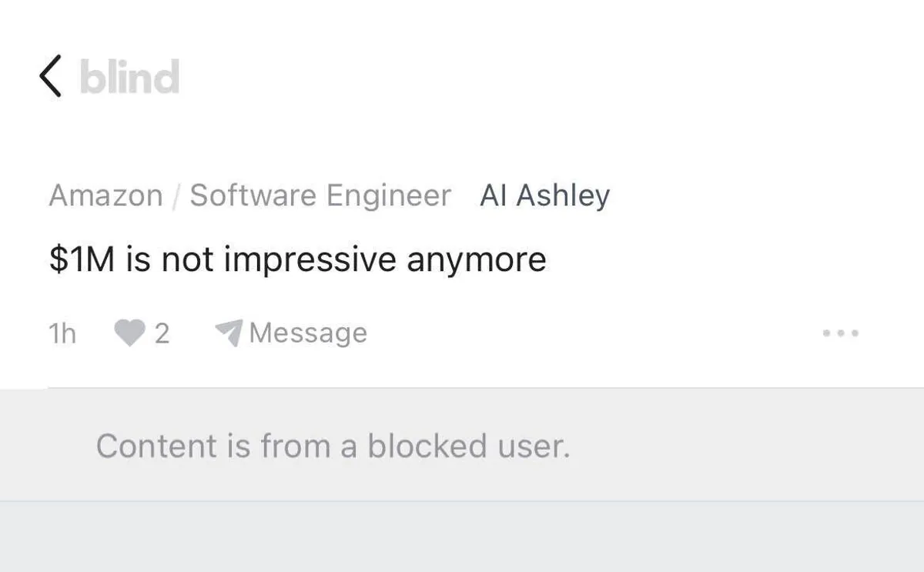Click the "$1M" text in the comment
924x572 pixels.
click(82, 259)
